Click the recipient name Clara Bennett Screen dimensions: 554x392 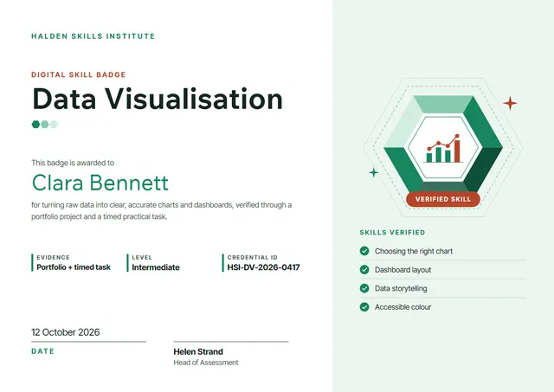[100, 183]
